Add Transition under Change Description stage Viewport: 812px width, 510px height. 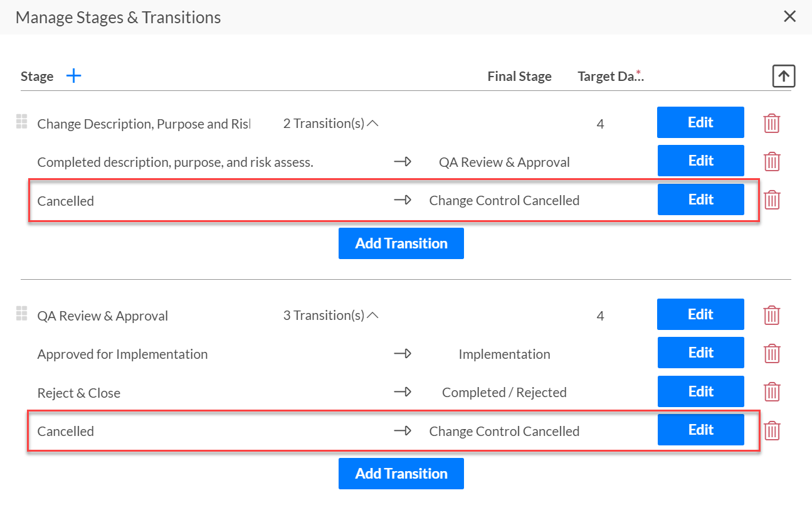click(401, 243)
